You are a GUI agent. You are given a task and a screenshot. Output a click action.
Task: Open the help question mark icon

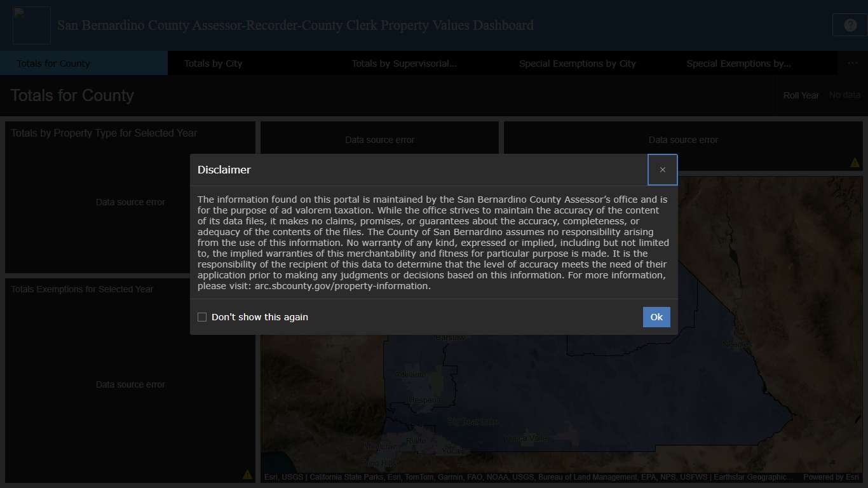[850, 24]
